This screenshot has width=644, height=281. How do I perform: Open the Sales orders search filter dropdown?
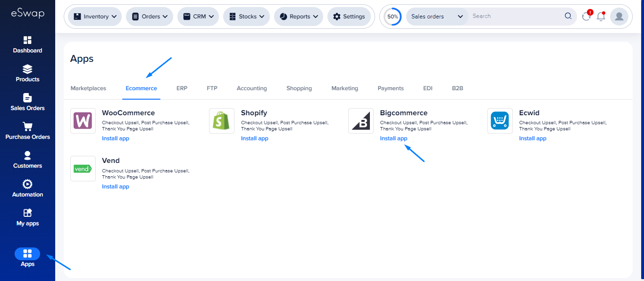[437, 17]
